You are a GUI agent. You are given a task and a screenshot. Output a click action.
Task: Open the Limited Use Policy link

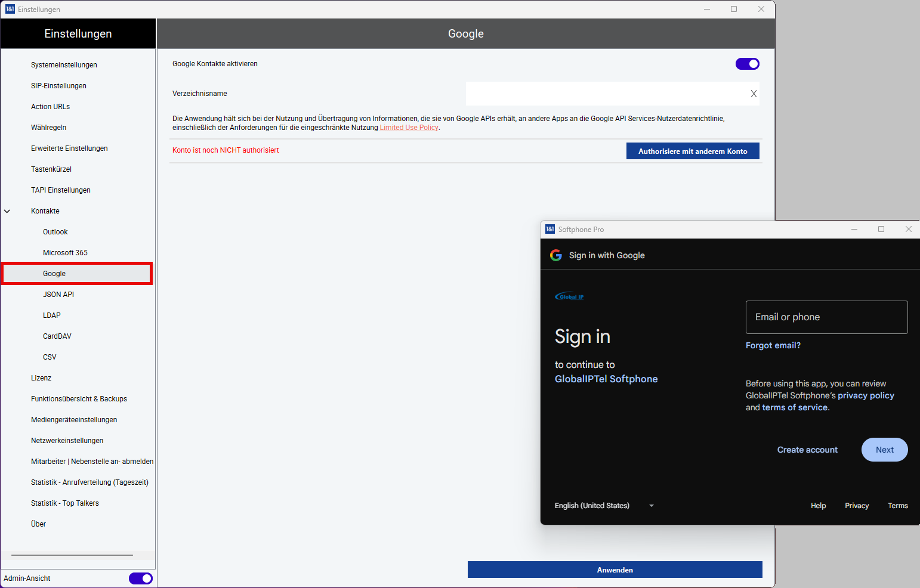[409, 128]
